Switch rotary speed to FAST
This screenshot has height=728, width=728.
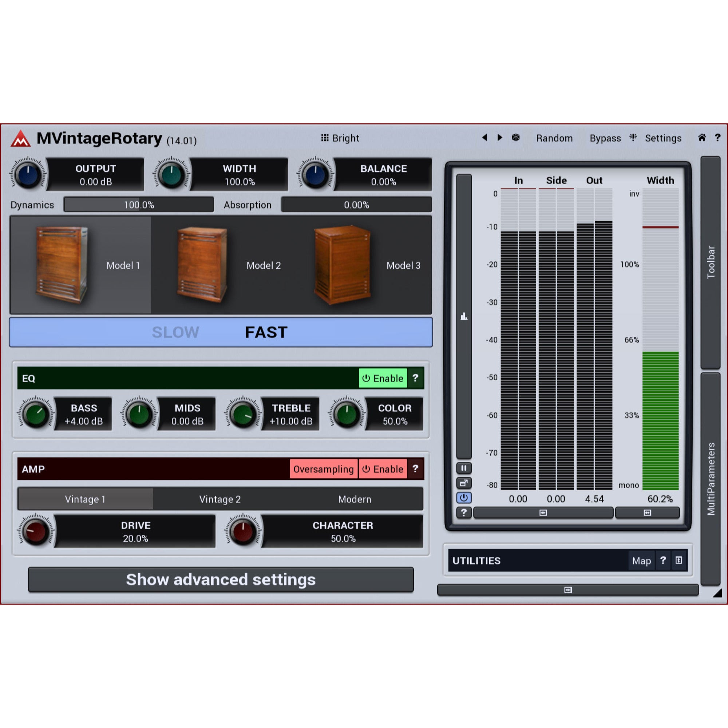[x=266, y=332]
